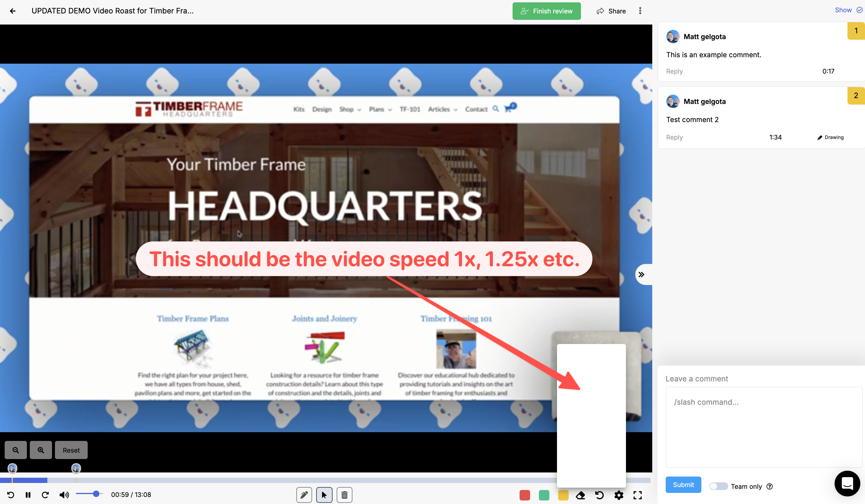Screen dimensions: 865x504
Task: Select the eraser tool
Action: point(580,495)
